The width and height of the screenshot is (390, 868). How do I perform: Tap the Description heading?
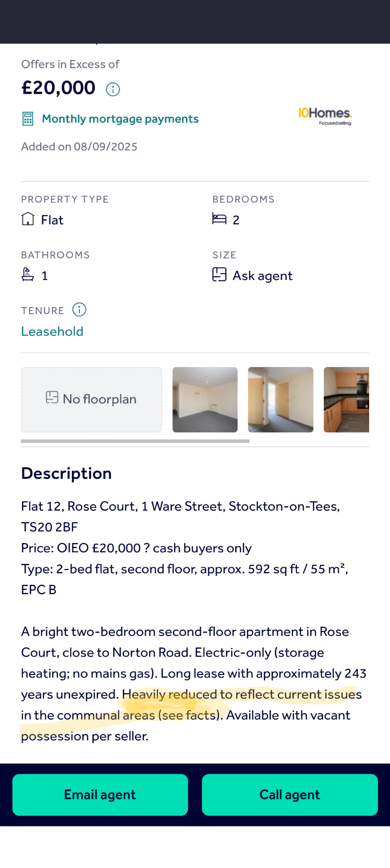tap(66, 473)
